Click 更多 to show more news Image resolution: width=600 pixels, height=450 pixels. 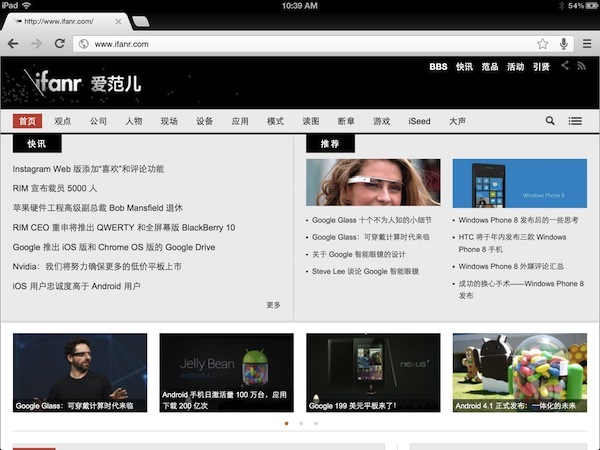point(274,305)
